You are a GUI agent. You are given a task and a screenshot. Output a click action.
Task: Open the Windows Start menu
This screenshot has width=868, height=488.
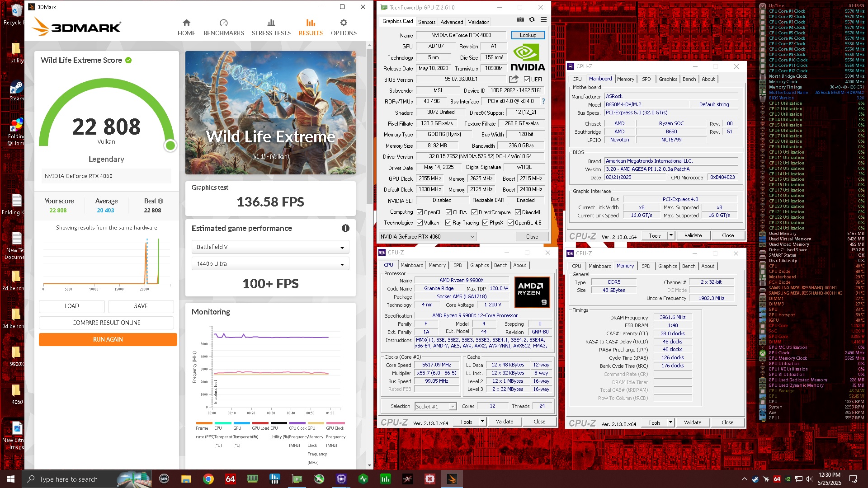click(11, 479)
